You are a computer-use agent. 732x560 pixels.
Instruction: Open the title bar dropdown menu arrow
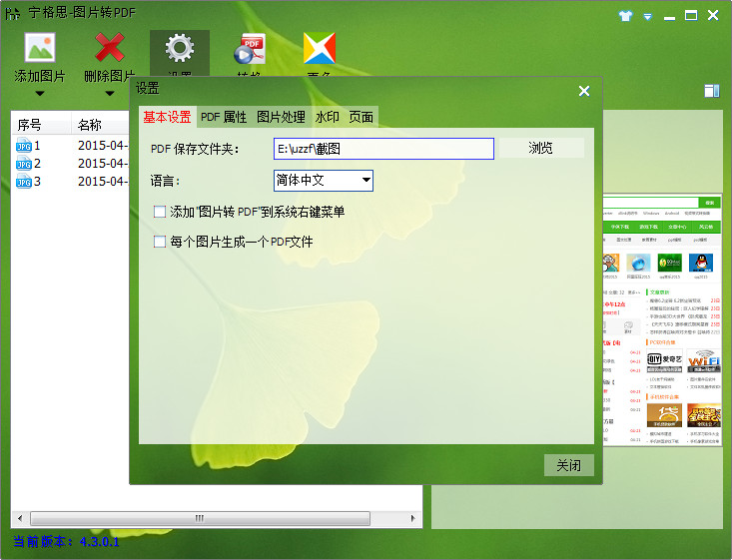pos(647,17)
